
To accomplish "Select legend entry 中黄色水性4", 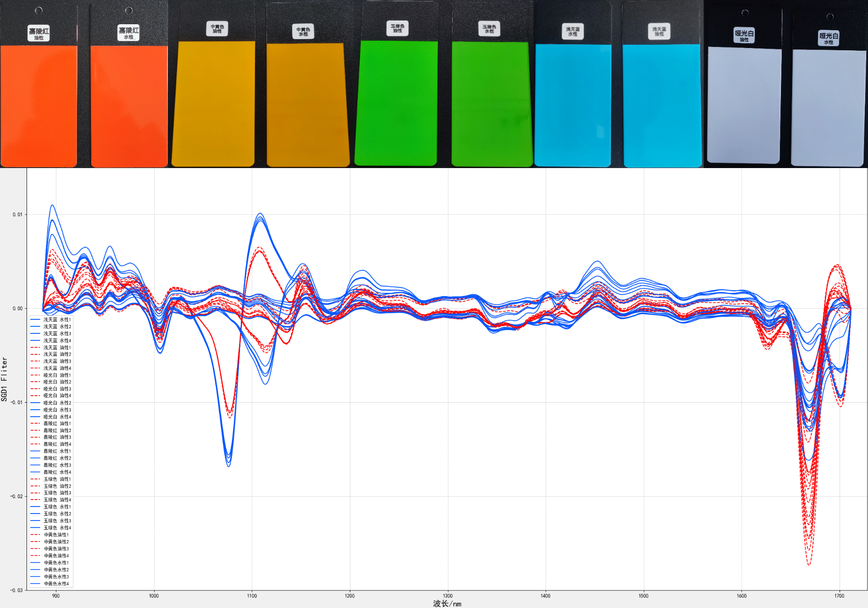I will click(56, 584).
